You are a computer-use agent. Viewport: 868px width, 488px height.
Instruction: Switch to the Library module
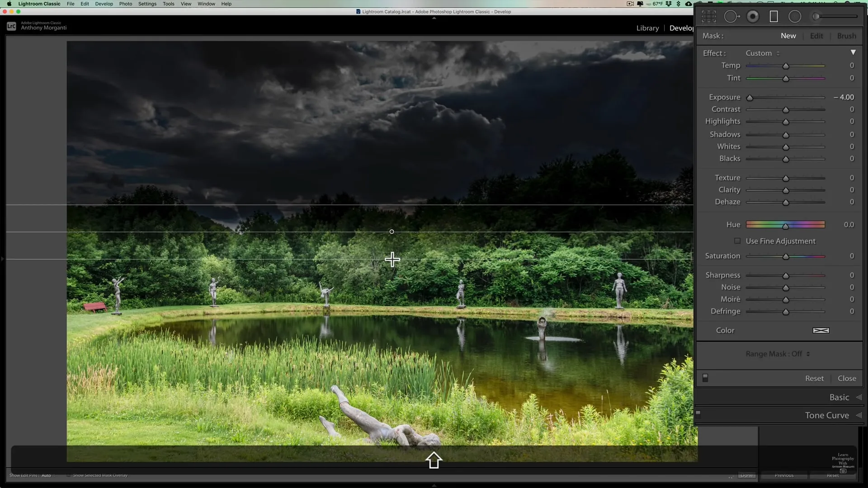647,28
